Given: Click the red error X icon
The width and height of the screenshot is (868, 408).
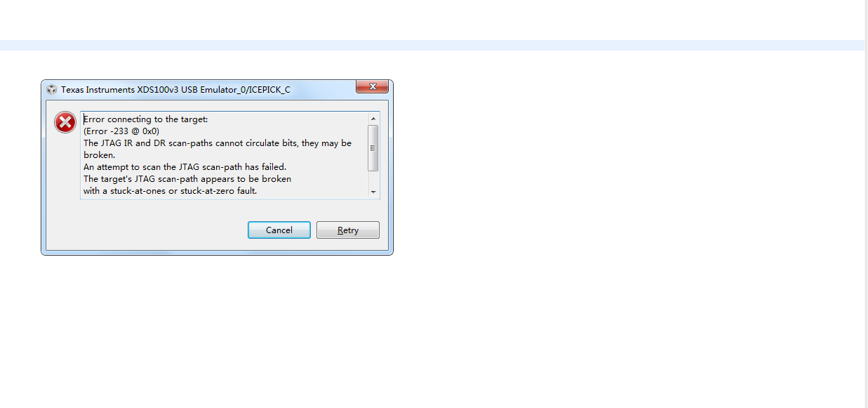Looking at the screenshot, I should [x=65, y=123].
